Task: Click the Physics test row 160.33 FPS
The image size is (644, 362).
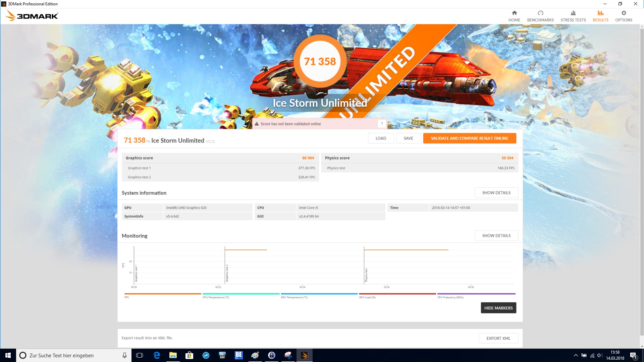Action: pos(420,168)
